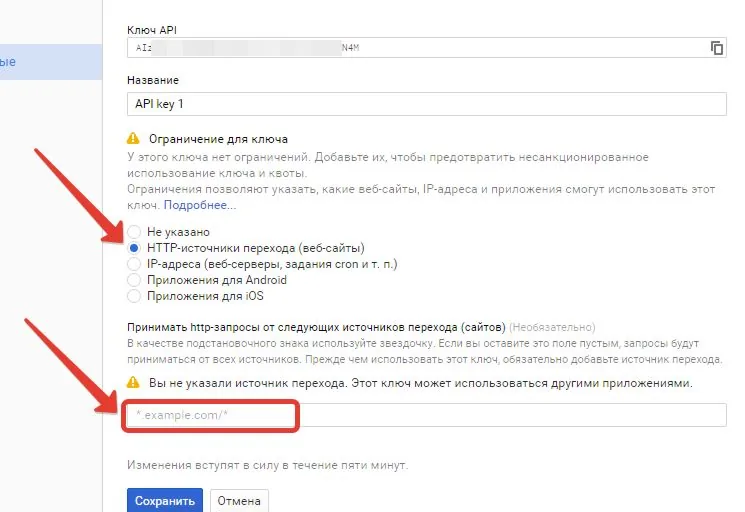Screen dimensions: 745x512
Task: Click the Изменения вступят в силу notice text
Action: tap(267, 465)
